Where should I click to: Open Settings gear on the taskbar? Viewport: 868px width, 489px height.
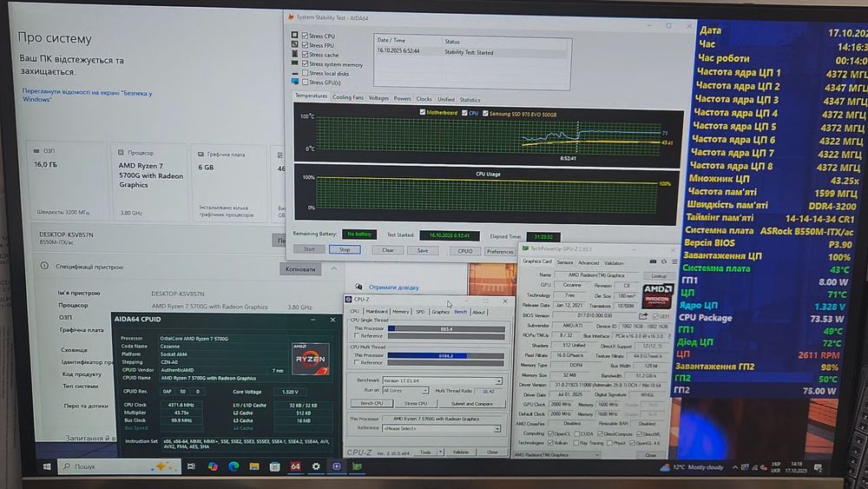(x=316, y=466)
